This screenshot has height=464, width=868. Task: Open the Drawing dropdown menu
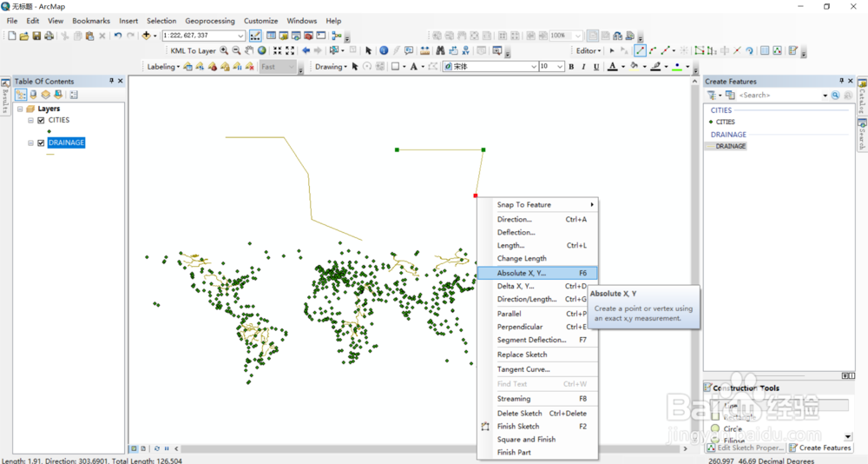pyautogui.click(x=331, y=67)
